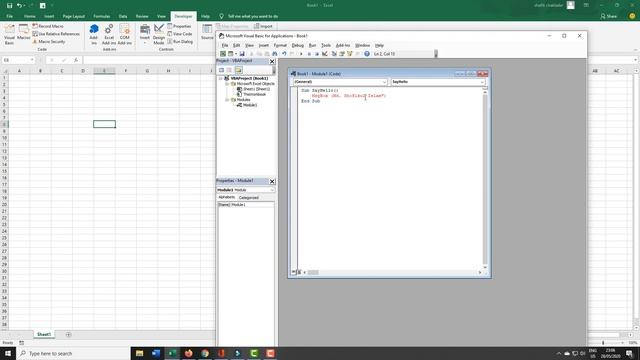The height and width of the screenshot is (360, 640).
Task: Click View Code in Controls group
Action: coord(180,34)
